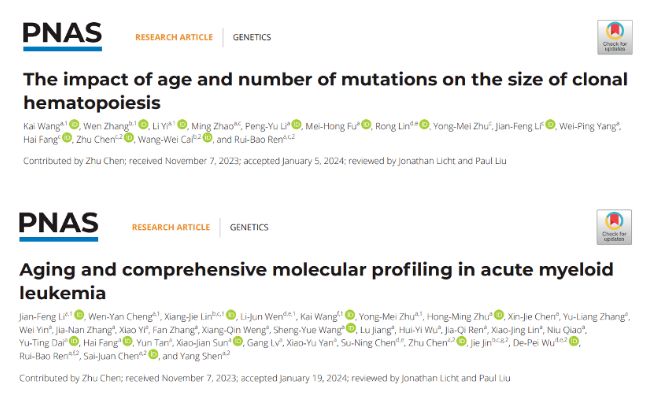Open De-Pei Wu's ORCID icon
Image resolution: width=656 pixels, height=396 pixels.
(x=574, y=341)
